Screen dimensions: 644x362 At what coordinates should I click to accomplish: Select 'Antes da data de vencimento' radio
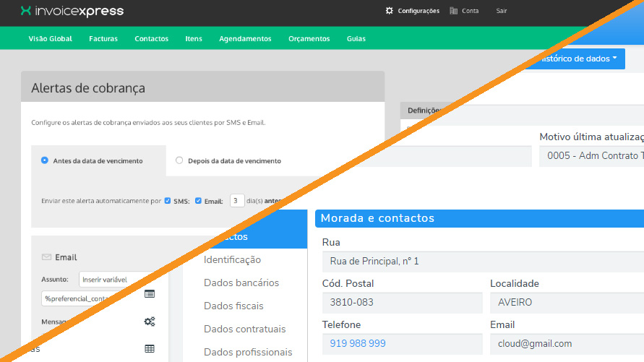[x=45, y=160]
